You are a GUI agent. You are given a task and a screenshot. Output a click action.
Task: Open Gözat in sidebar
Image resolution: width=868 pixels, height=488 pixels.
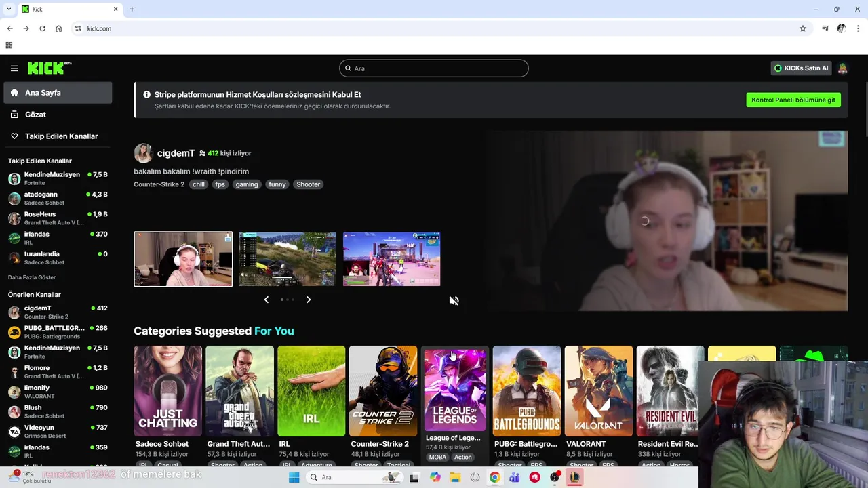(x=58, y=115)
